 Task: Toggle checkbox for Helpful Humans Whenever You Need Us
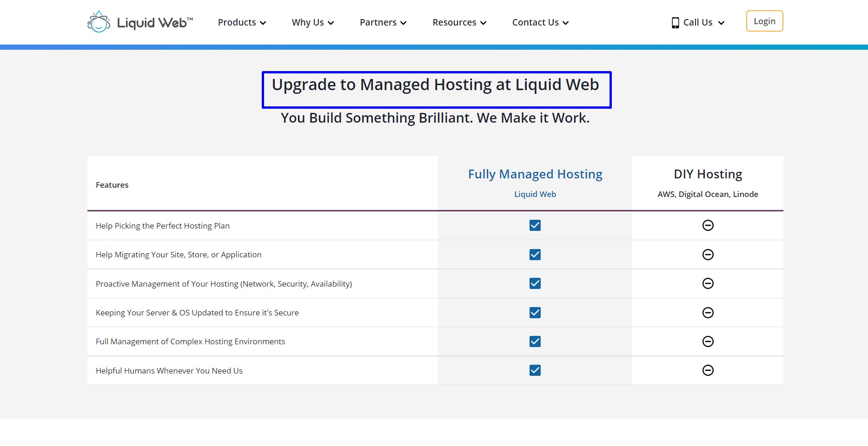535,370
